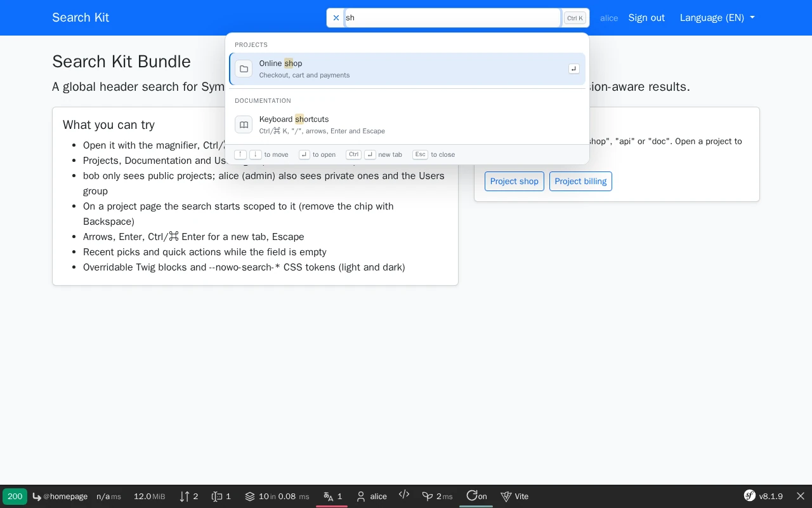
Task: Click the Sign out link
Action: click(x=646, y=18)
